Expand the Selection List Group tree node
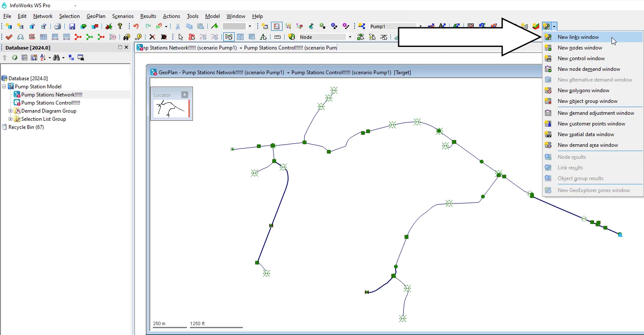 click(x=11, y=119)
